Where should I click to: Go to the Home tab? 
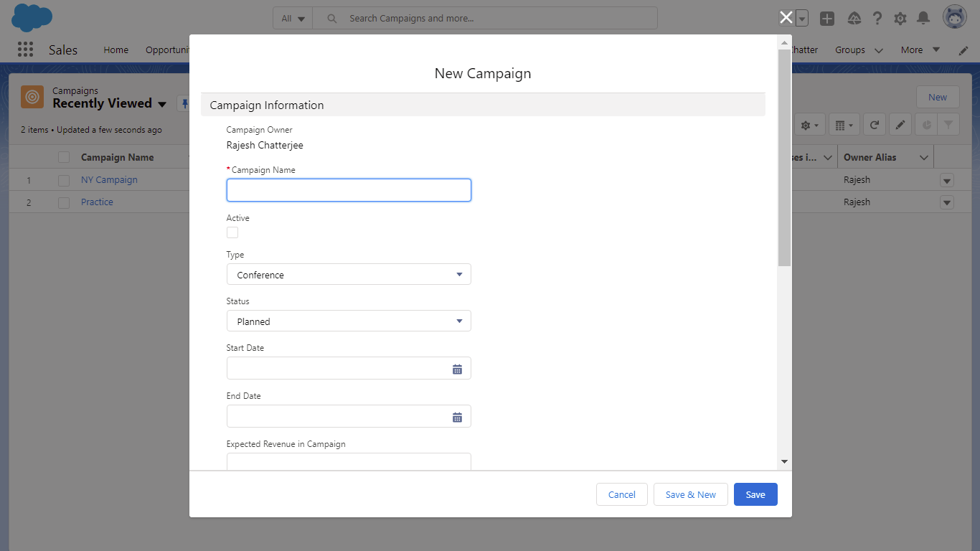pyautogui.click(x=116, y=50)
